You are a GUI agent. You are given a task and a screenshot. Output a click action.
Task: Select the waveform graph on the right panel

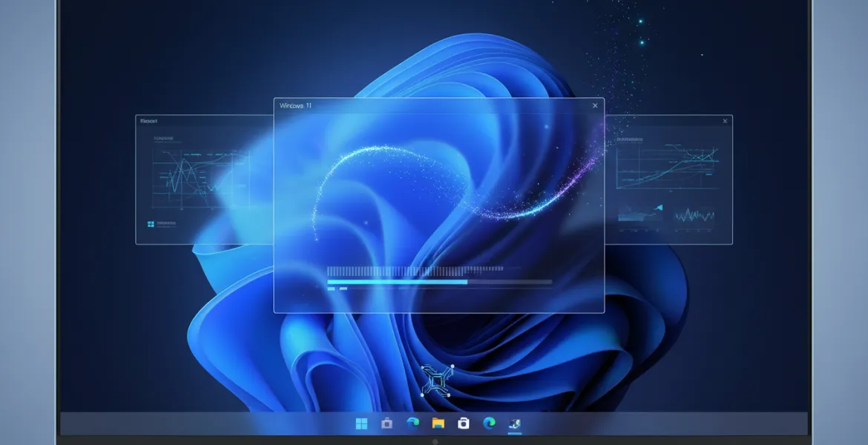[695, 217]
